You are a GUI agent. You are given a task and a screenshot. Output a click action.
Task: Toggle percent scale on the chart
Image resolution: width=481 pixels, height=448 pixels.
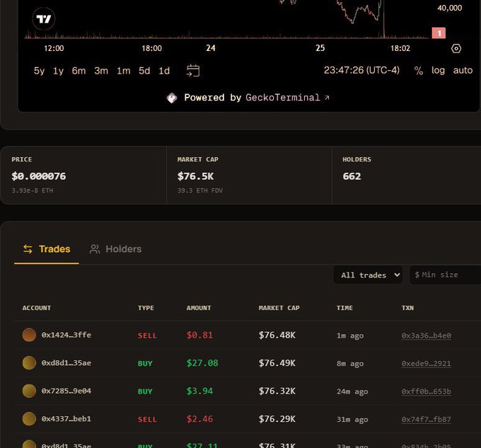[x=419, y=71]
